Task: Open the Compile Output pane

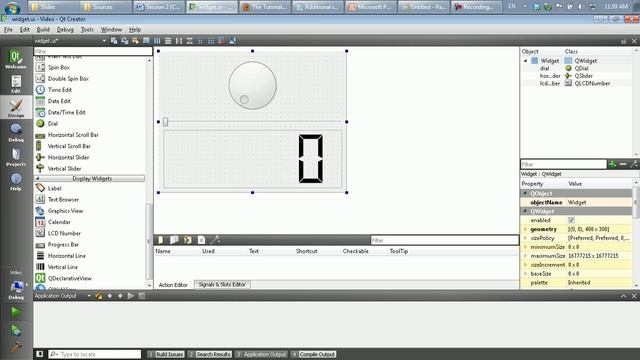Action: pos(313,354)
